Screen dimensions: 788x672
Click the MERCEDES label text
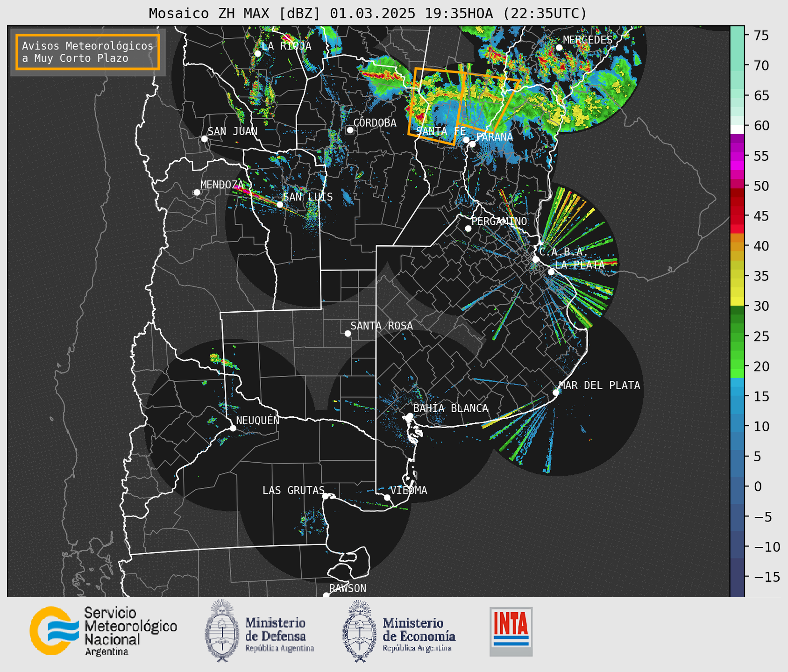tap(588, 40)
